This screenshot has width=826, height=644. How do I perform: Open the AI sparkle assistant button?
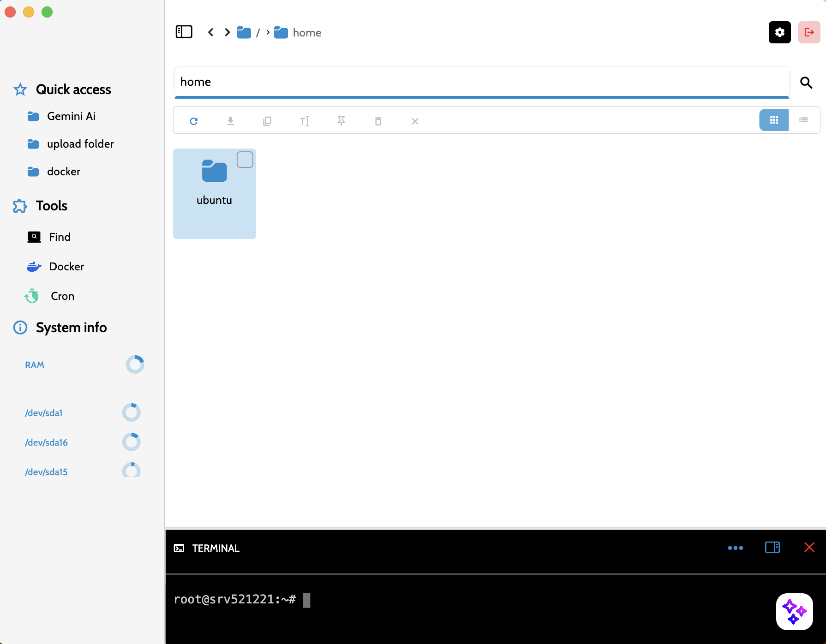[794, 611]
